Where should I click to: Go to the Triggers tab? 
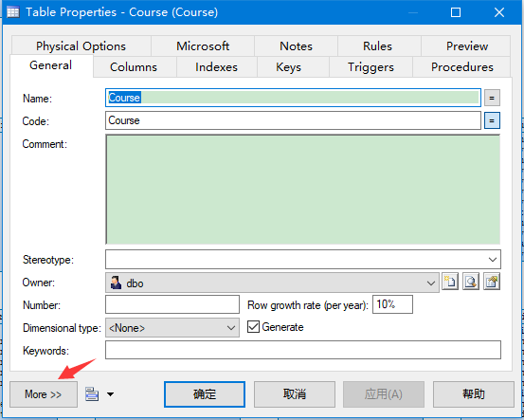(370, 67)
